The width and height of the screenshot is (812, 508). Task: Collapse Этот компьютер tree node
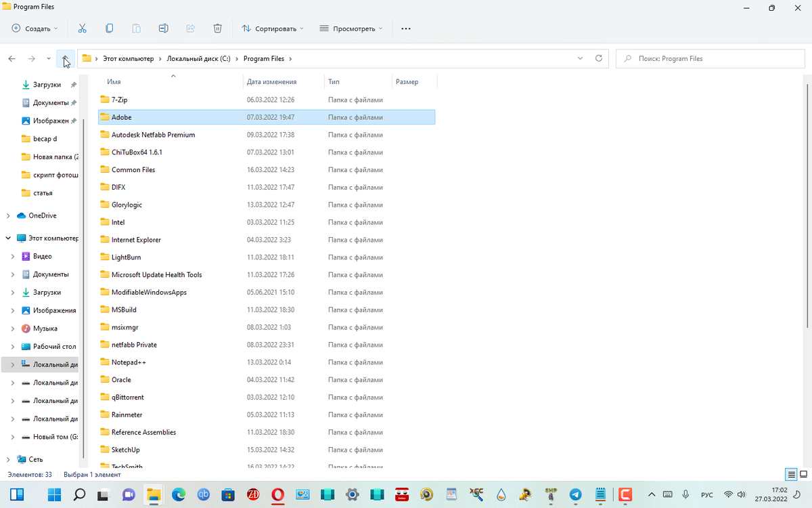[8, 238]
